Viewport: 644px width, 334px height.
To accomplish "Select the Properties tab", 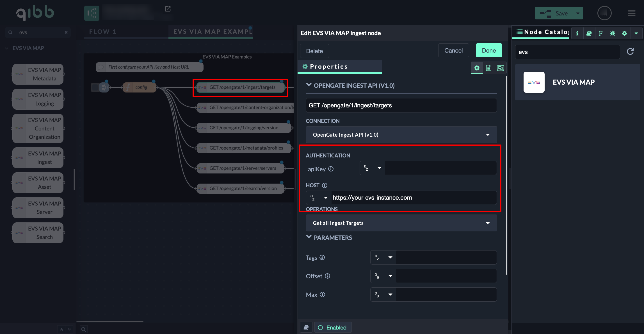I will pyautogui.click(x=328, y=67).
